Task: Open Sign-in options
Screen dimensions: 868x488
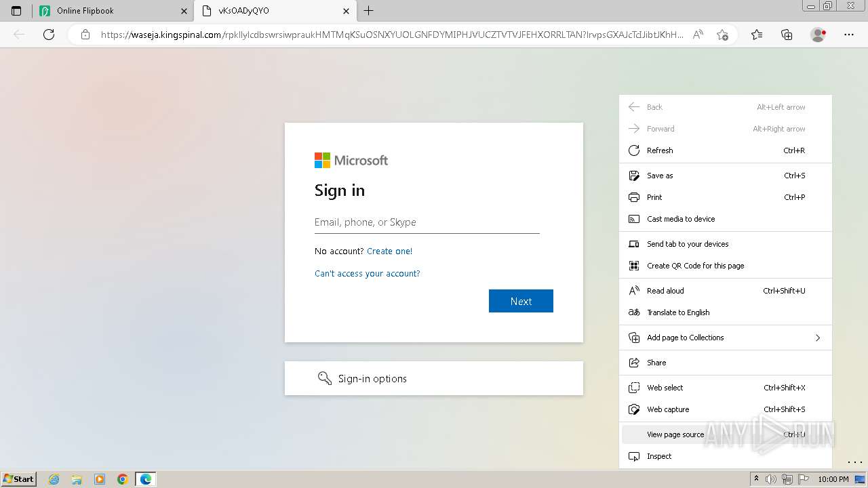Action: pos(434,378)
